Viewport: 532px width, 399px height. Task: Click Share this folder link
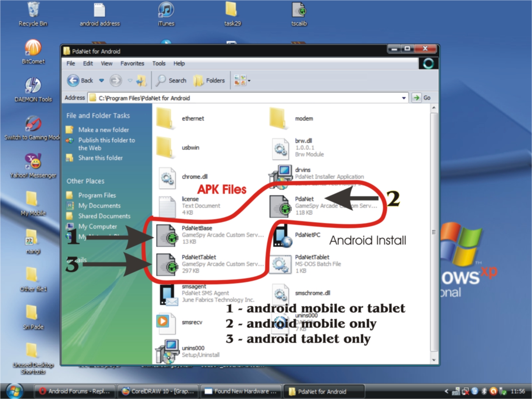100,158
